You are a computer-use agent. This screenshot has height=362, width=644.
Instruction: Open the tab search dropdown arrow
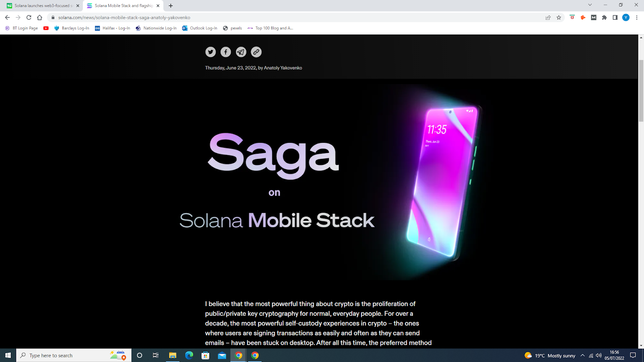tap(590, 5)
